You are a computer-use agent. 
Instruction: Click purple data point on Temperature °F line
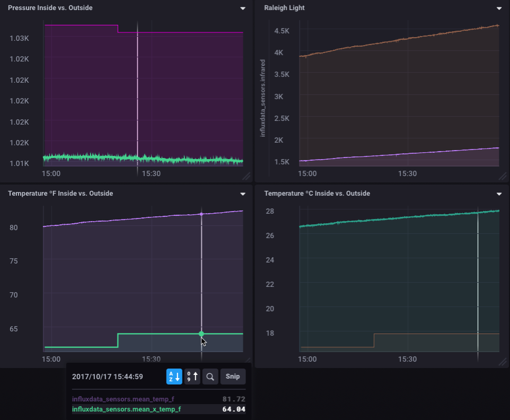tap(201, 214)
